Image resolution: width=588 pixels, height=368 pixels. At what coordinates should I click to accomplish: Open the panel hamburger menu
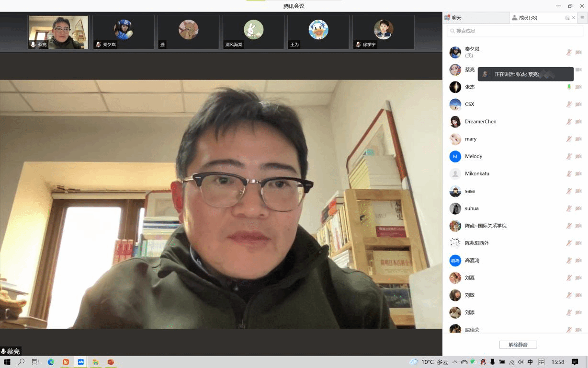582,18
